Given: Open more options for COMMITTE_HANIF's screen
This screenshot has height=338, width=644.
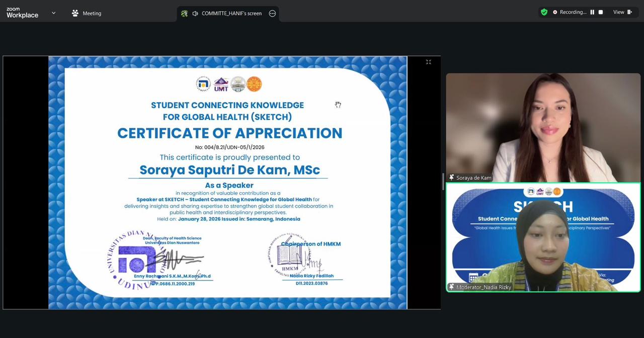Looking at the screenshot, I should (x=272, y=14).
